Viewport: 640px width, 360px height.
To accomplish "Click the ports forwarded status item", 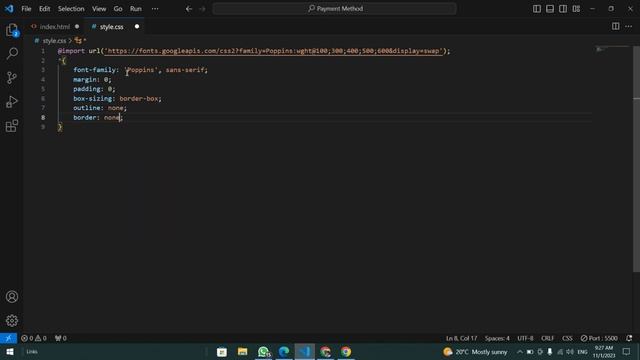I will coord(60,338).
